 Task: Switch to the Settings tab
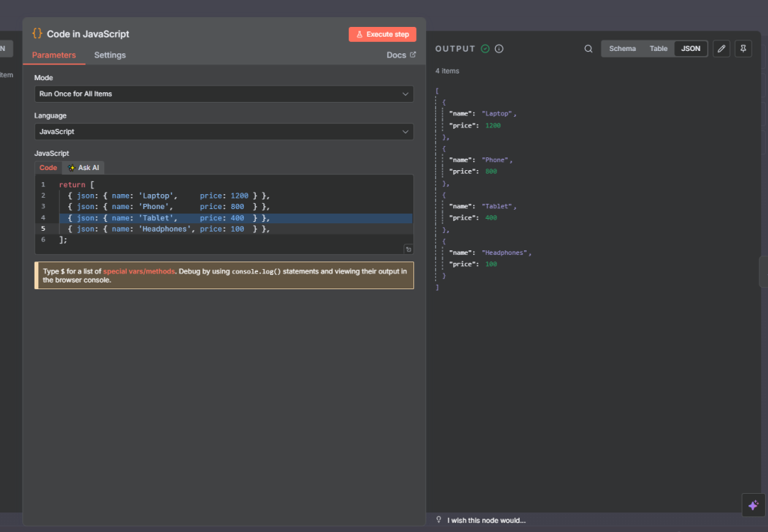[x=109, y=55]
